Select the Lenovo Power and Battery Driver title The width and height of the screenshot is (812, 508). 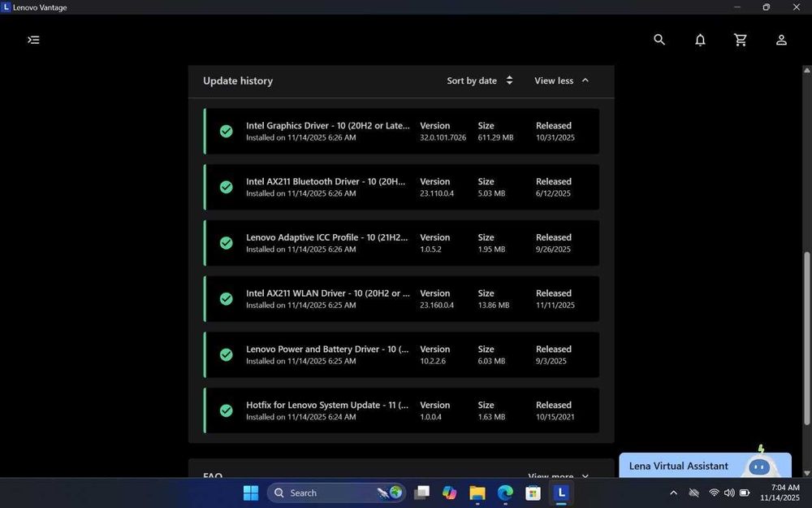tap(327, 350)
